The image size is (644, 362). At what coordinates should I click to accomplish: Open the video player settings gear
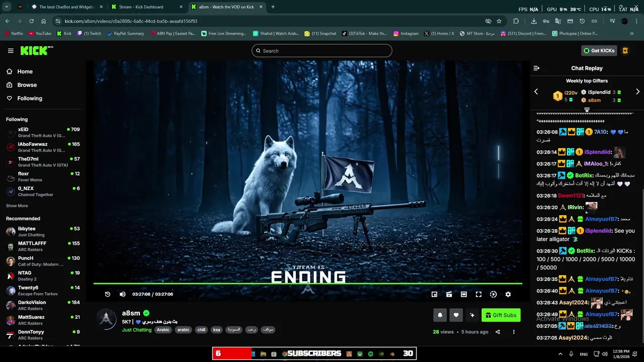(x=508, y=294)
